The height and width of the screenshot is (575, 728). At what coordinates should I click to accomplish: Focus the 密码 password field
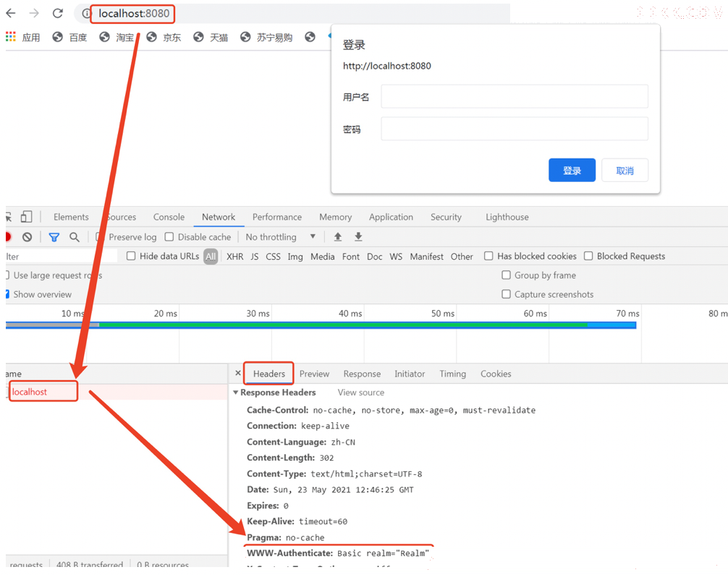515,128
